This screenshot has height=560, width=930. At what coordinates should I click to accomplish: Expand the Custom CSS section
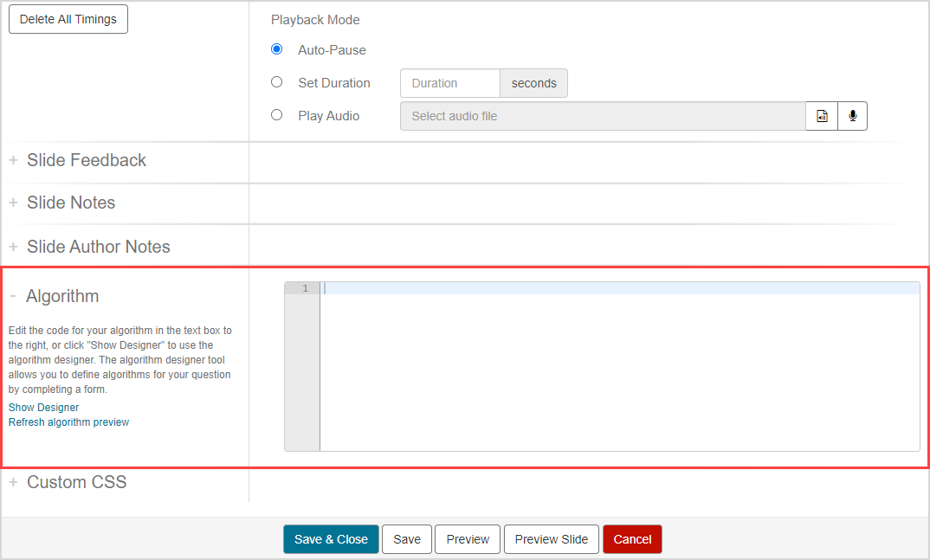pyautogui.click(x=76, y=482)
